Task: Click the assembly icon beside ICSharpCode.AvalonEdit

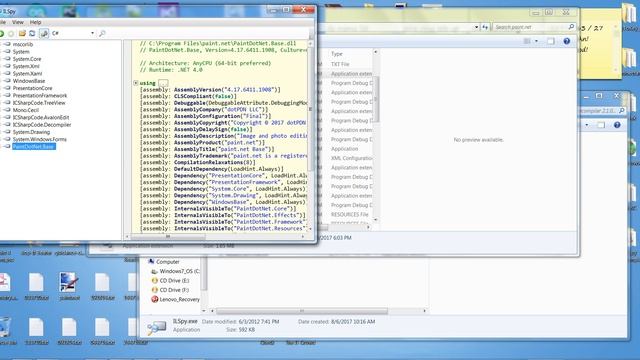Action: [x=7, y=117]
